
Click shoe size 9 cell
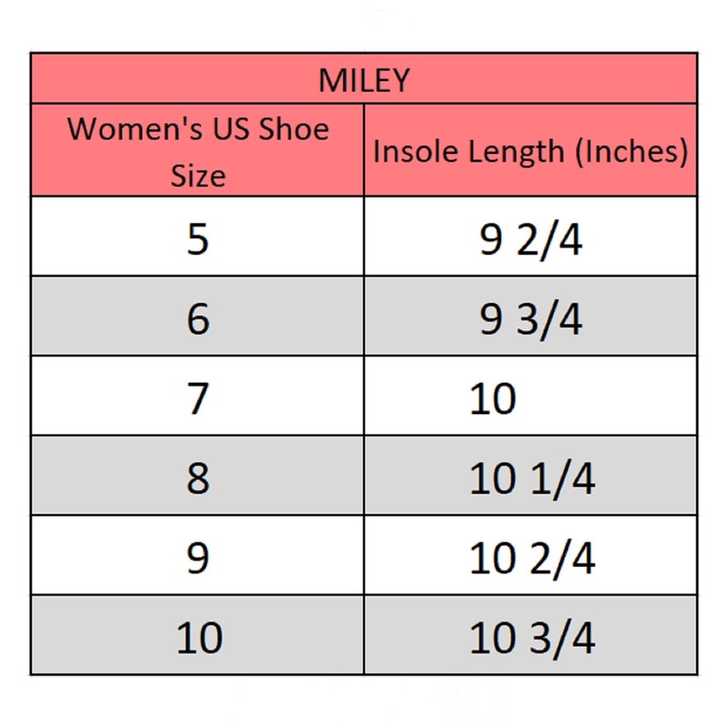[197, 559]
